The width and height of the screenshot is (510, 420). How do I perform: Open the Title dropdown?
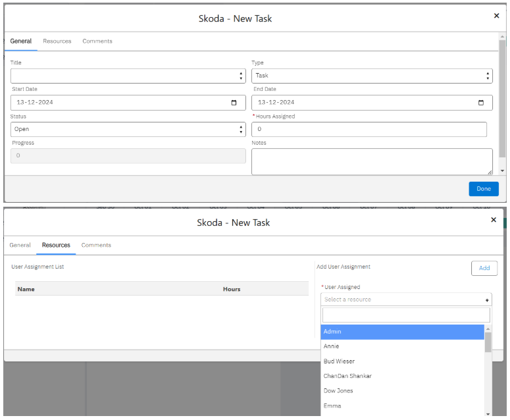(128, 76)
